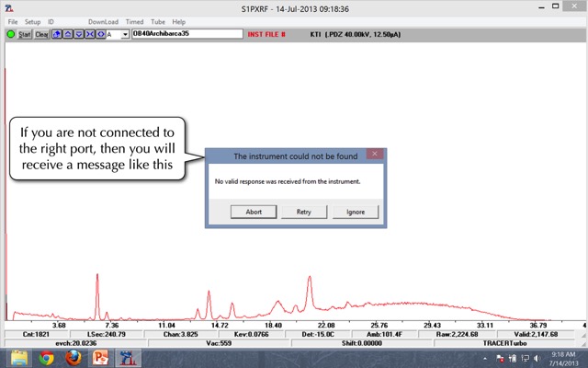Click Abort in the error dialog
This screenshot has height=368, width=588.
(254, 212)
